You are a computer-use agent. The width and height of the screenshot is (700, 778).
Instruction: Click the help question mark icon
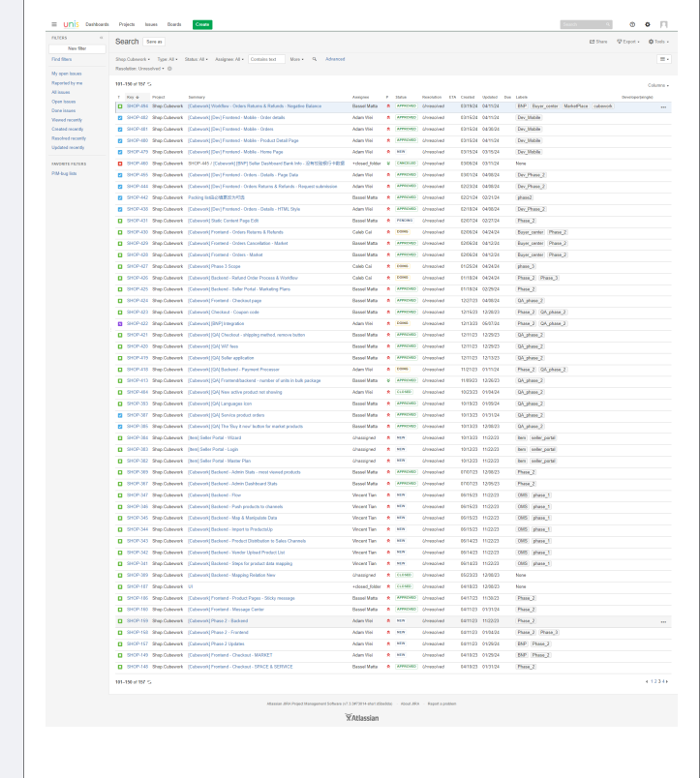(x=631, y=23)
